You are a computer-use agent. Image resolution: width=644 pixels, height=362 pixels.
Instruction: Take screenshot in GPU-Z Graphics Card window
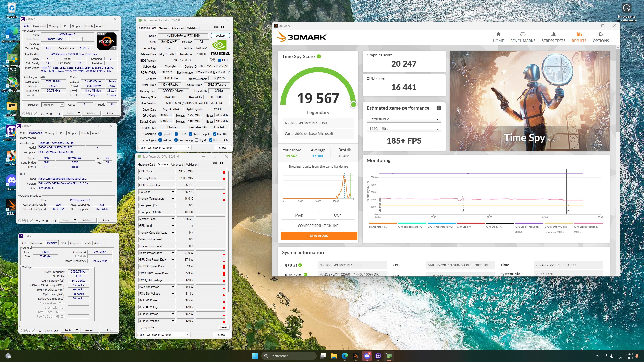216,27
